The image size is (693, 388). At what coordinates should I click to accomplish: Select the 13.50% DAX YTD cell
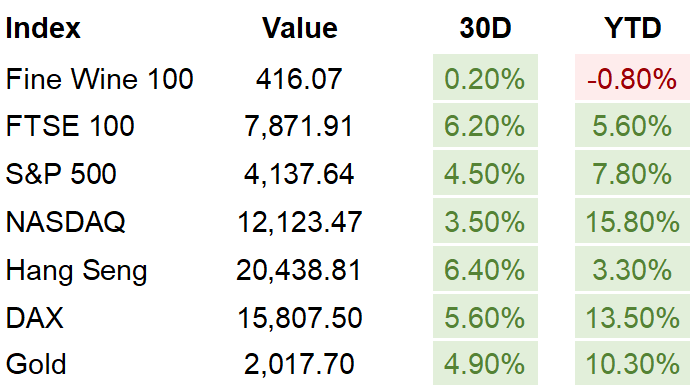pos(632,317)
